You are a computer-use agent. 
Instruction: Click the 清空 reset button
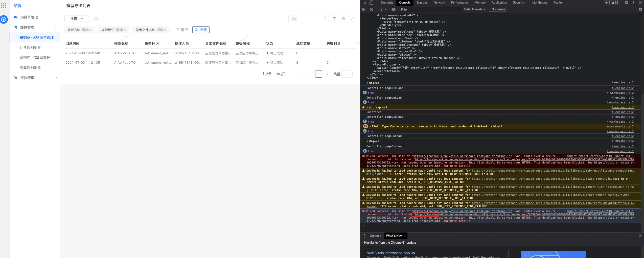(182, 30)
